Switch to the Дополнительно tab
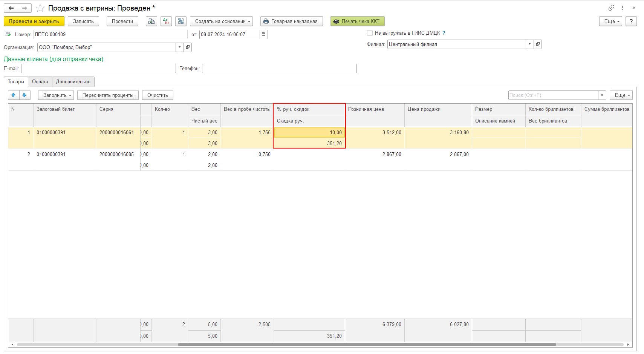 (x=73, y=81)
